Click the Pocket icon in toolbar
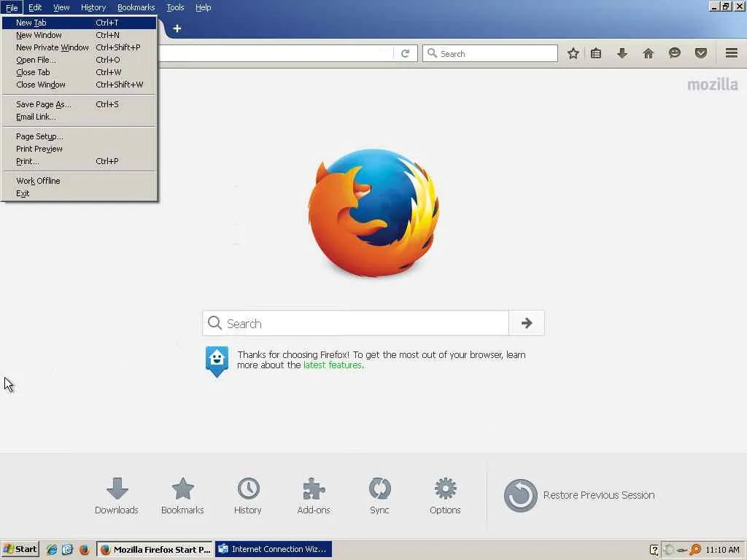The image size is (747, 560). (x=701, y=53)
